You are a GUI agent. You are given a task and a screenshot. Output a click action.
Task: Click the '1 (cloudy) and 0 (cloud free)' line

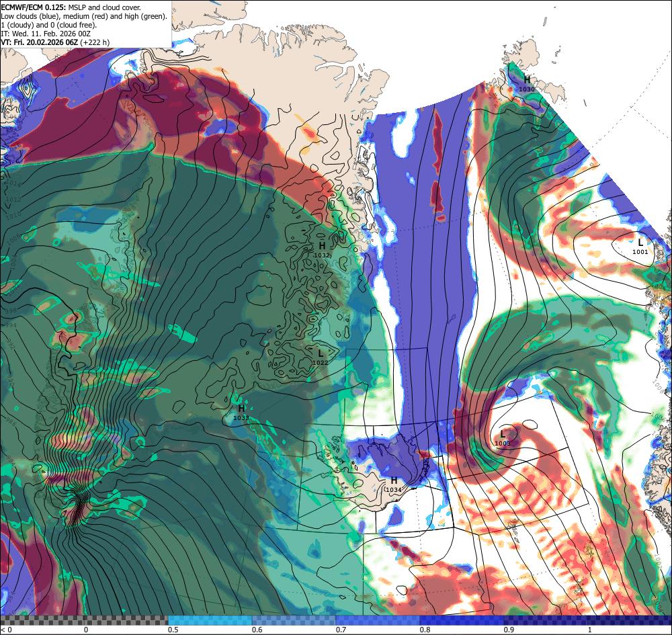pyautogui.click(x=49, y=25)
